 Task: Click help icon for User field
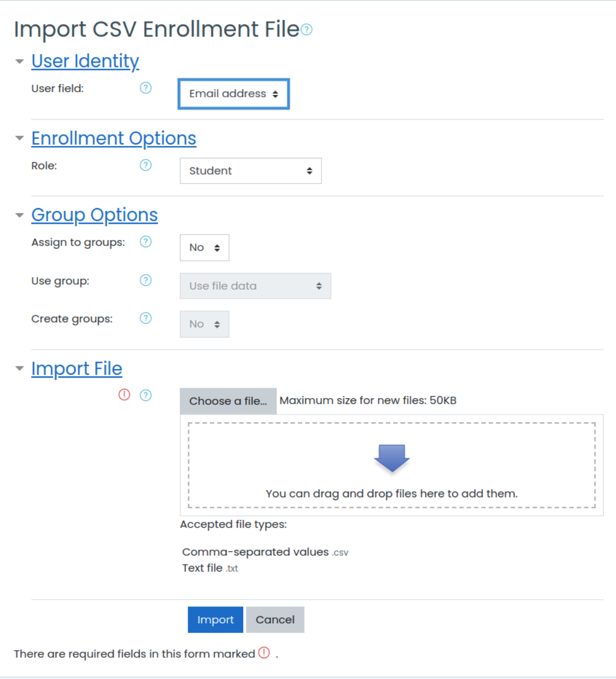[146, 88]
